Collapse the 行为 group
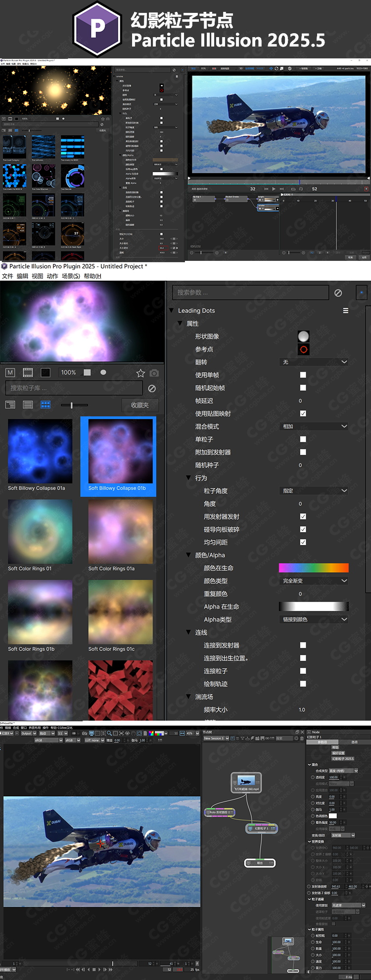Viewport: 371px width, 980px height. click(188, 478)
